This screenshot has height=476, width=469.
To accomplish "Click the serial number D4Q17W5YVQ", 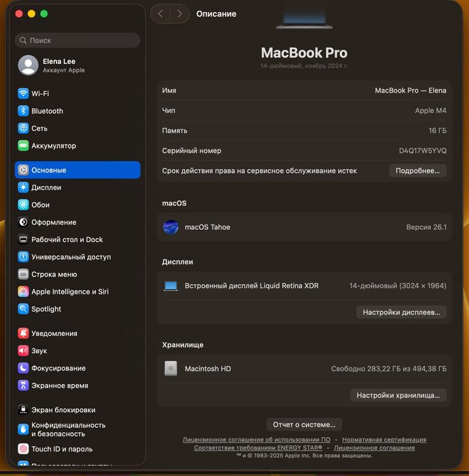I will 423,150.
